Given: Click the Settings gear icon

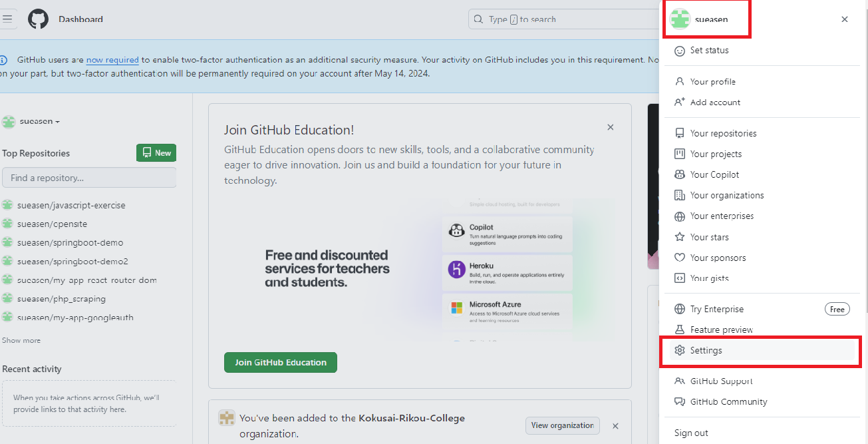Looking at the screenshot, I should click(x=680, y=350).
